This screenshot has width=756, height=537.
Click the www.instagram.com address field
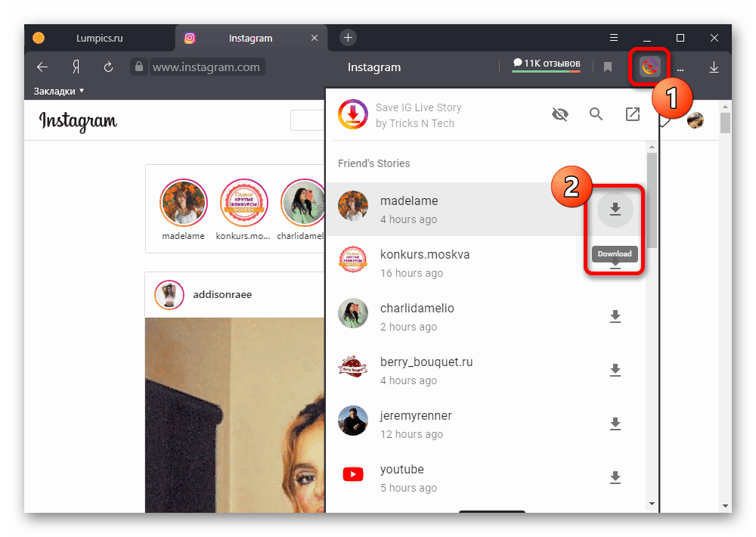[206, 67]
